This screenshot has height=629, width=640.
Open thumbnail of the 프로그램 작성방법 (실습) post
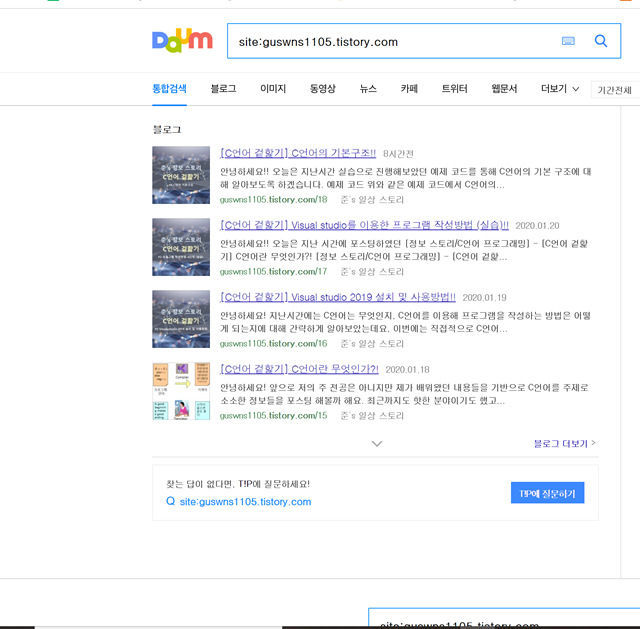tap(181, 247)
